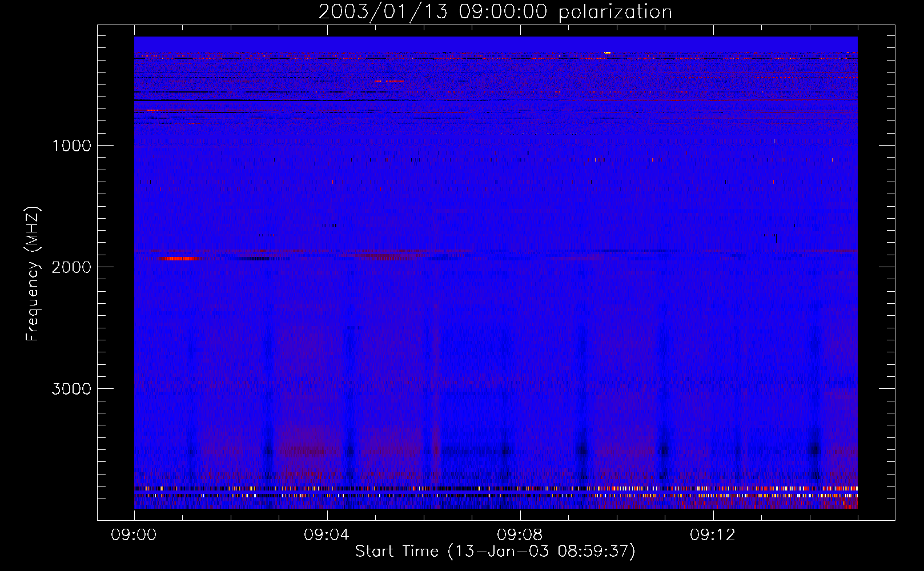Click the 'Frequency (MHZ)' axis label
Viewport: 924px width, 571px height.
pos(33,274)
